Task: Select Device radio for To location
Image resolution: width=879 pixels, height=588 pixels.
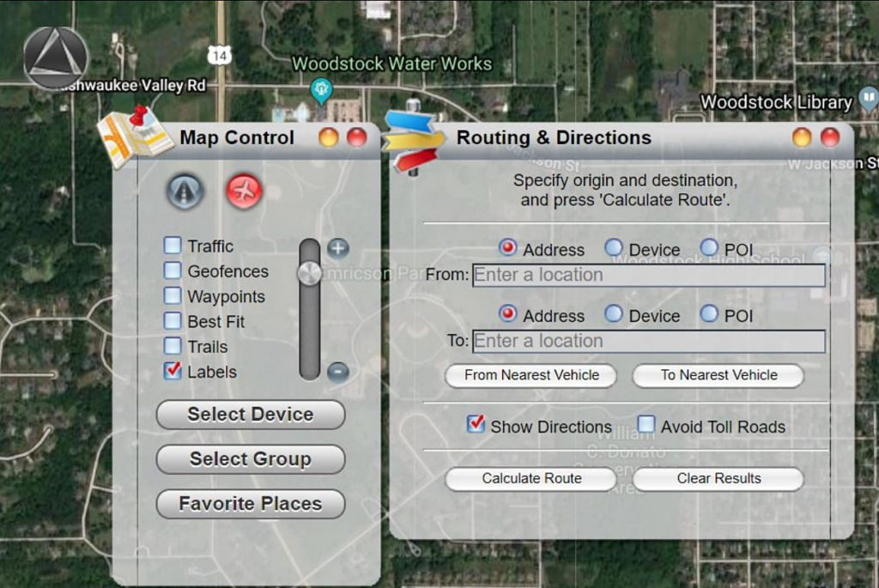Action: [613, 313]
